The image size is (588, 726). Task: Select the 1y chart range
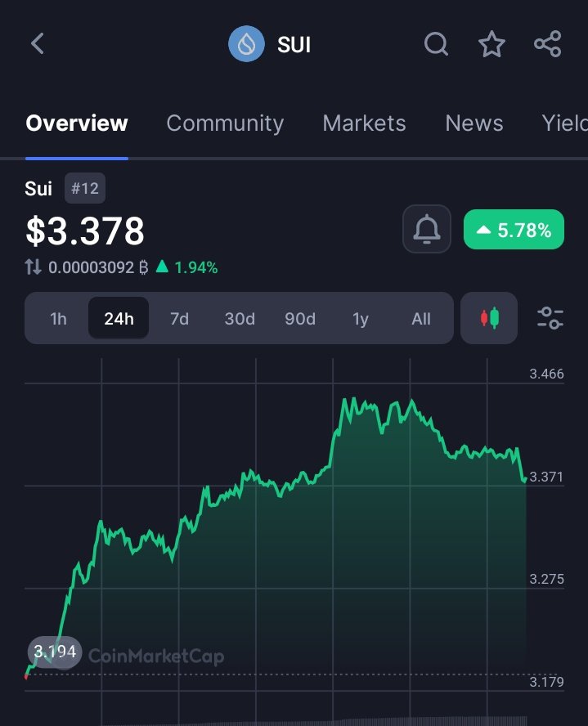click(360, 319)
